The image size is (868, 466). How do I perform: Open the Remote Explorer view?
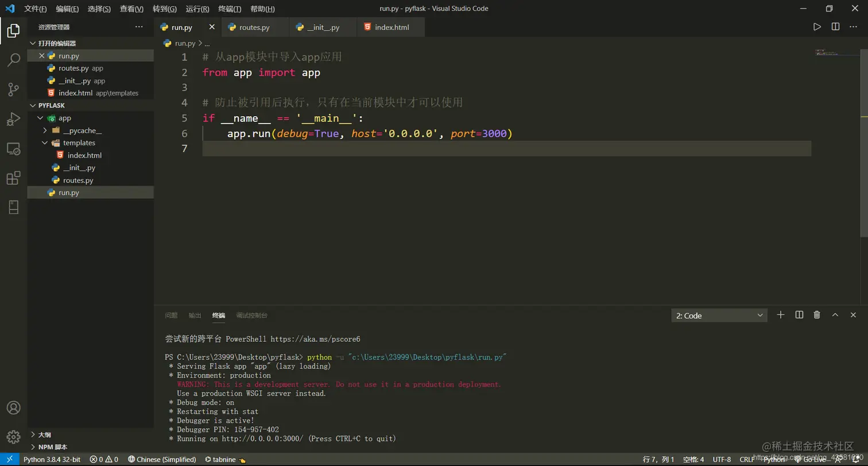coord(13,149)
